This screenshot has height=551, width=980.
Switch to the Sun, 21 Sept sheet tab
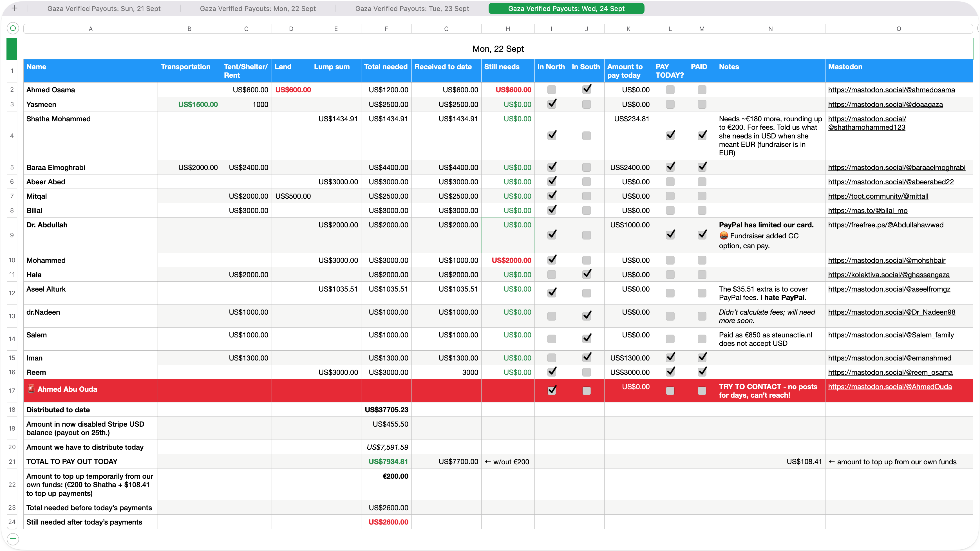tap(104, 8)
